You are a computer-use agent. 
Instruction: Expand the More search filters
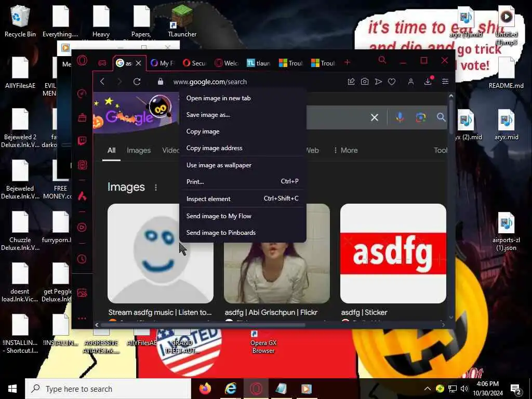coord(345,150)
